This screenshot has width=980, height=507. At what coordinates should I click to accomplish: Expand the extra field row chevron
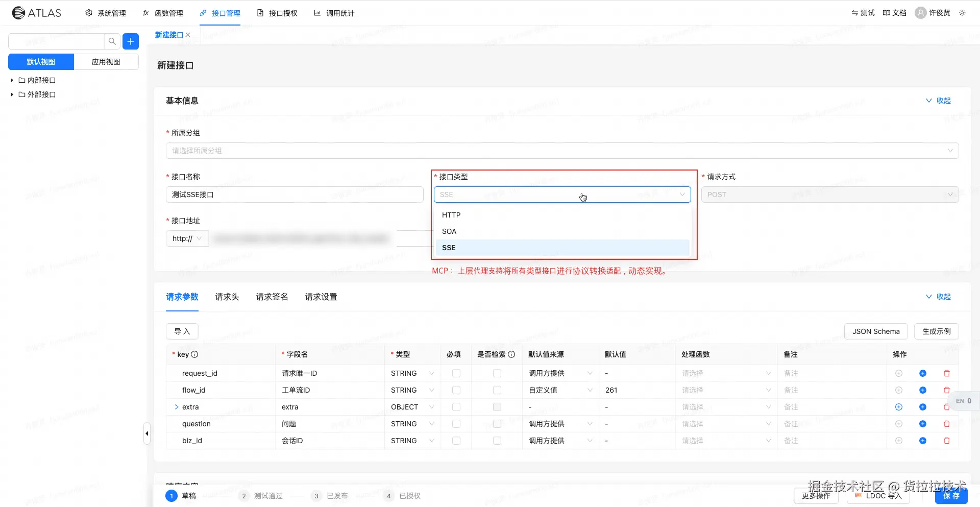click(x=176, y=407)
